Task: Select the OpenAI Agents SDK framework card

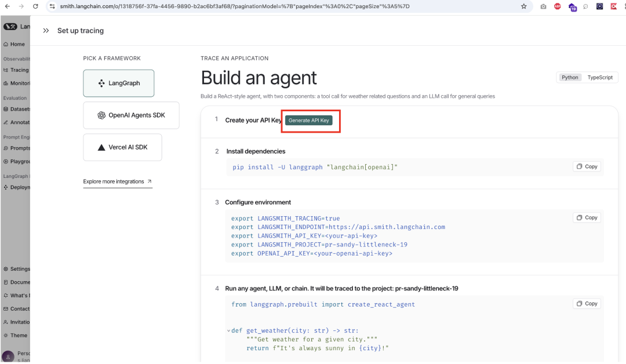Action: [x=131, y=115]
